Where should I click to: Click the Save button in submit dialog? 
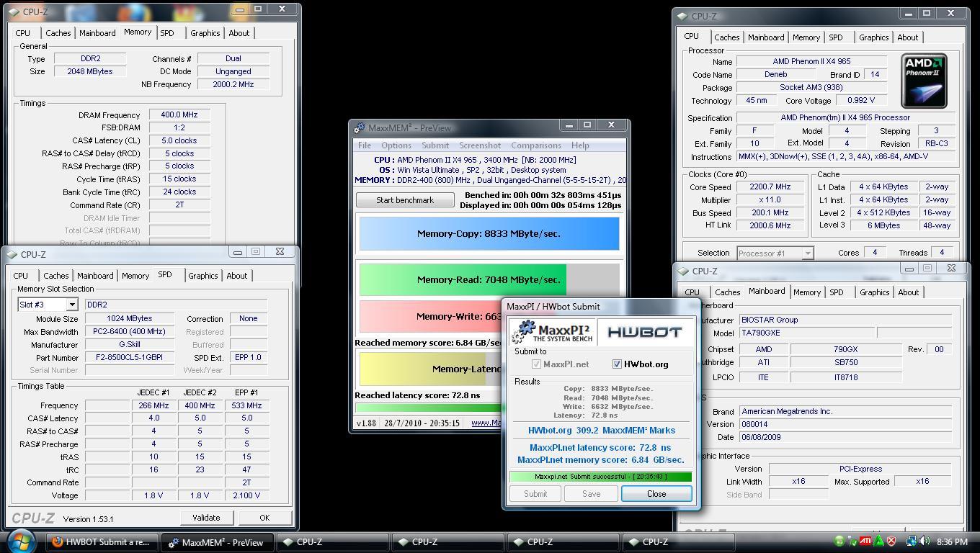pos(591,494)
